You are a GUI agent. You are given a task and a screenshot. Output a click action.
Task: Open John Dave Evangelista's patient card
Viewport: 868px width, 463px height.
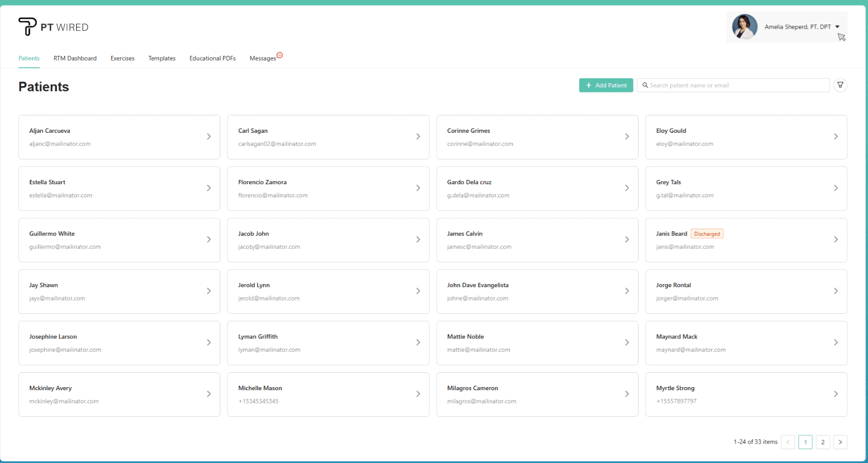[x=536, y=291]
